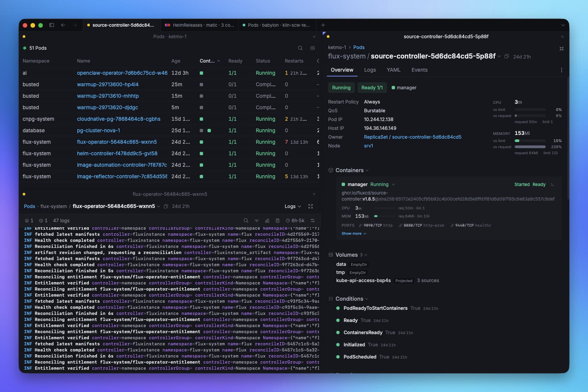This screenshot has height=392, width=588.
Task: Click the Ready 1/1 status badge
Action: [372, 88]
